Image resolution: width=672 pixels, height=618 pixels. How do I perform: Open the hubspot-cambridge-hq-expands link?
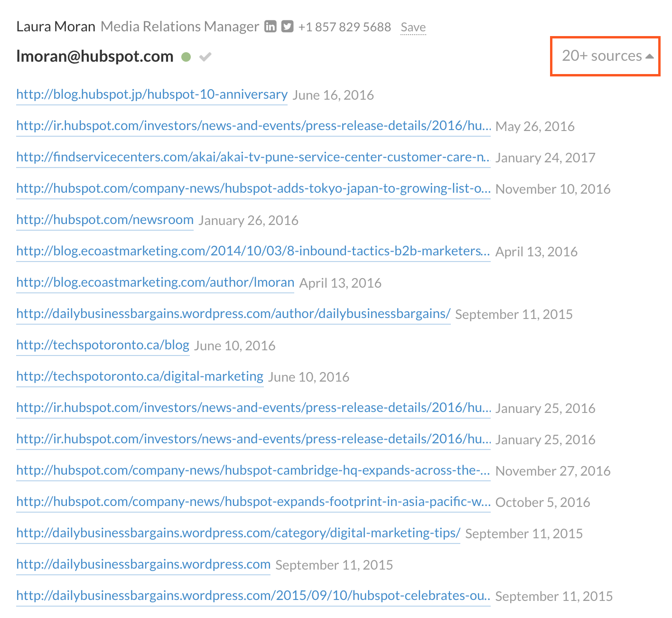253,470
